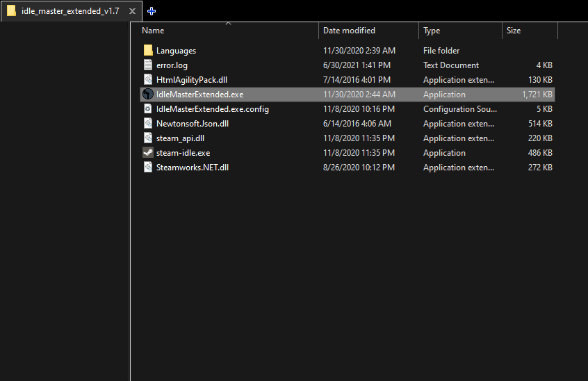Image resolution: width=588 pixels, height=381 pixels.
Task: Close the idle_master_extended_v1.7 tab
Action: coord(132,11)
